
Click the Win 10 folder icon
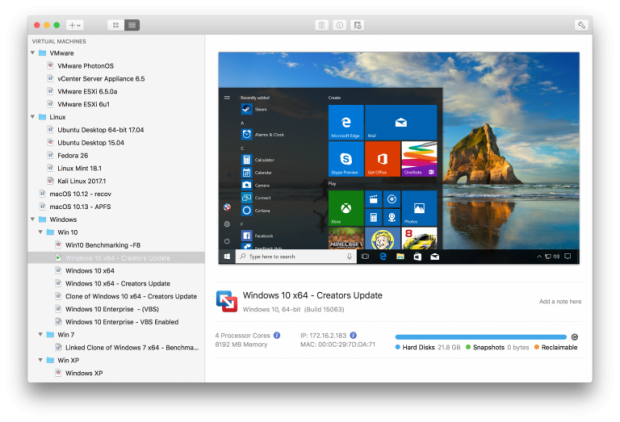50,232
